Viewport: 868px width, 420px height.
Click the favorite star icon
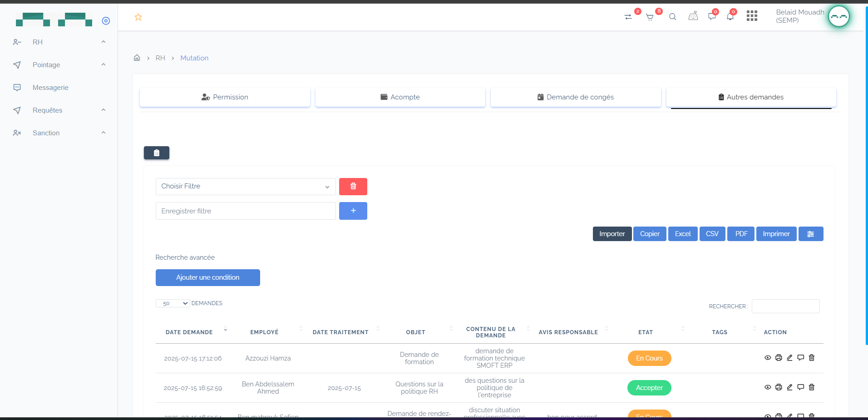[x=138, y=17]
